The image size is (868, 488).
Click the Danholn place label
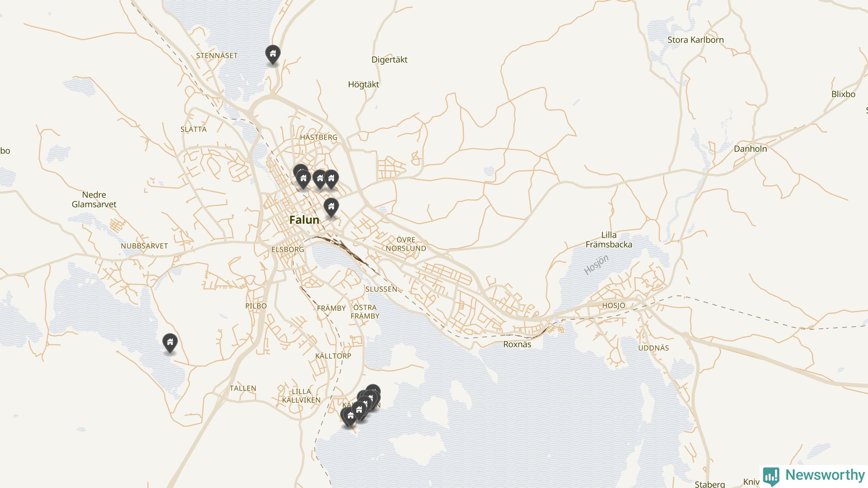[x=750, y=148]
